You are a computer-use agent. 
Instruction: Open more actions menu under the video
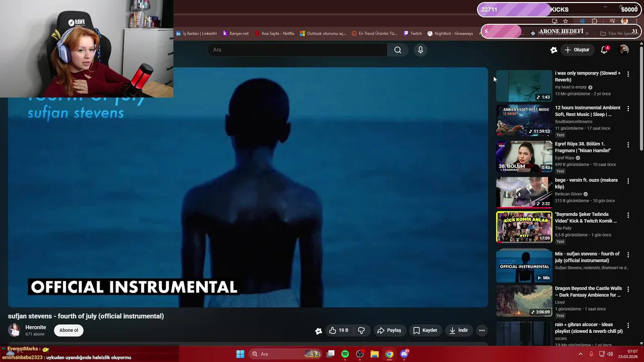click(481, 330)
